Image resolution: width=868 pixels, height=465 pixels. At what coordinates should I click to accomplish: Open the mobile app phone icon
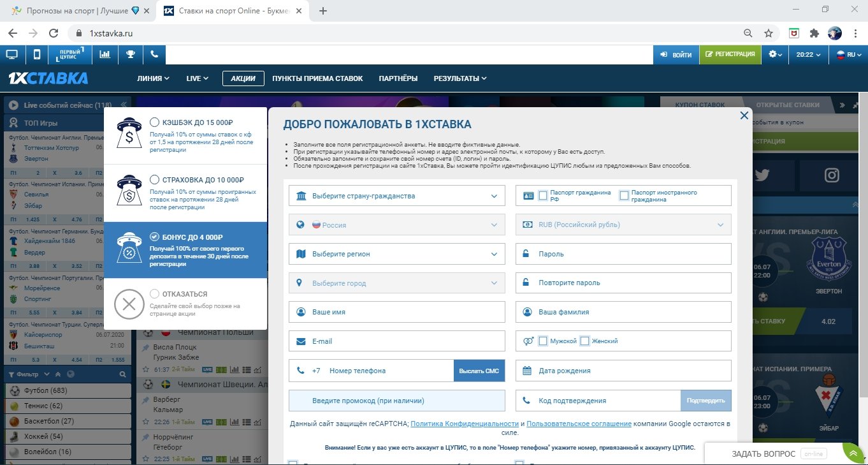pyautogui.click(x=37, y=54)
